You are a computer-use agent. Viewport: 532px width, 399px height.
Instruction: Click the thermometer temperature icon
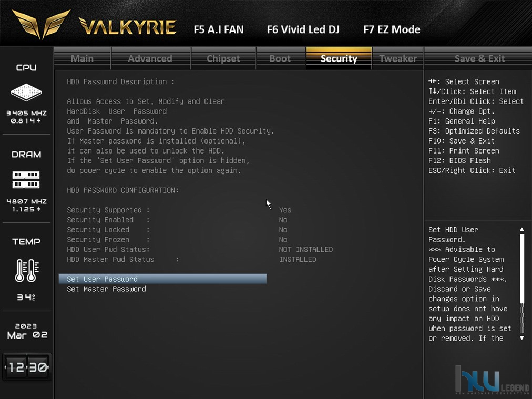[26, 270]
